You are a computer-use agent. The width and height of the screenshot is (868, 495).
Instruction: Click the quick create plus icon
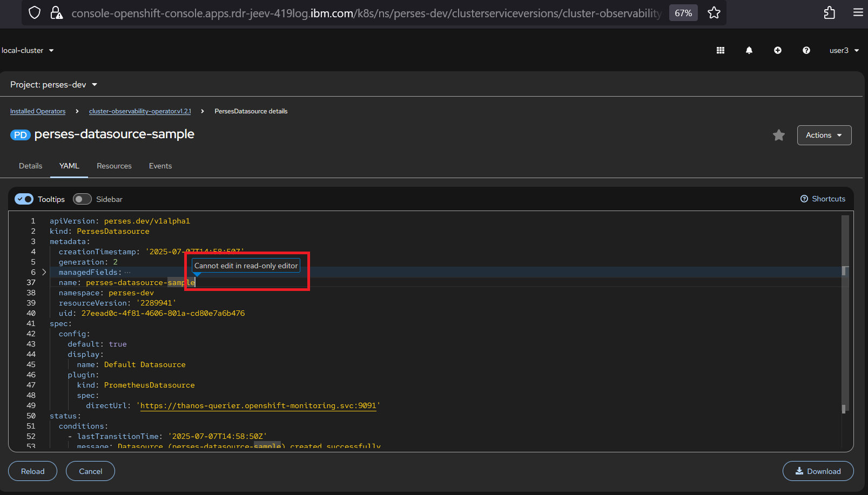point(778,50)
